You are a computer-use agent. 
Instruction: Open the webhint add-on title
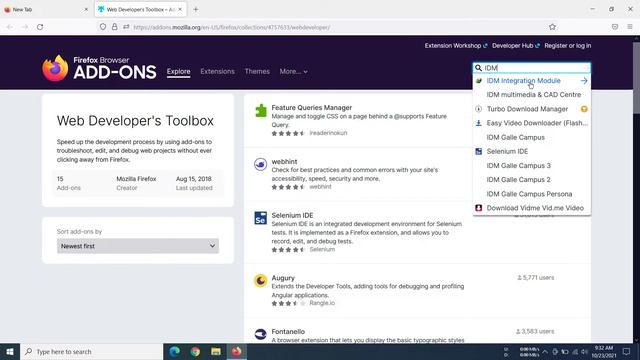pos(284,162)
